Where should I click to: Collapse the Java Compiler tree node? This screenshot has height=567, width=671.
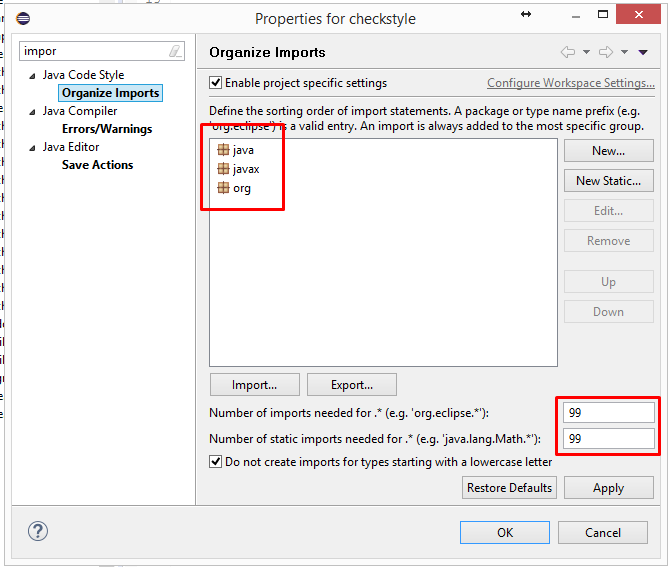(x=32, y=112)
